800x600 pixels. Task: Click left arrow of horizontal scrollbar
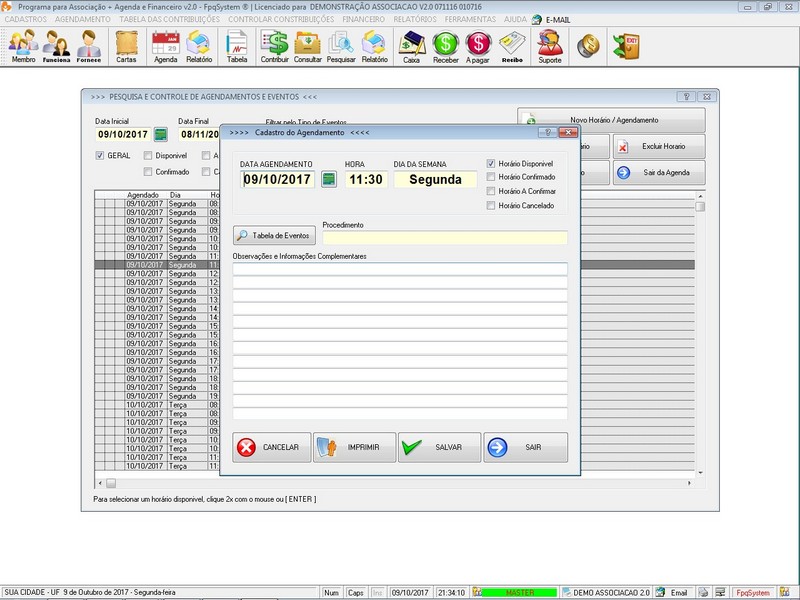pyautogui.click(x=100, y=483)
